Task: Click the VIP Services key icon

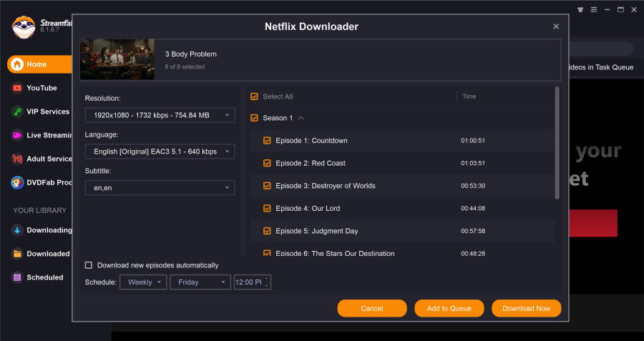Action: tap(17, 112)
